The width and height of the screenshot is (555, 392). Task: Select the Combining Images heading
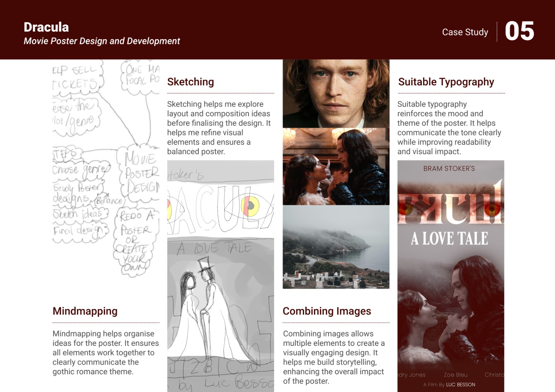click(x=327, y=311)
